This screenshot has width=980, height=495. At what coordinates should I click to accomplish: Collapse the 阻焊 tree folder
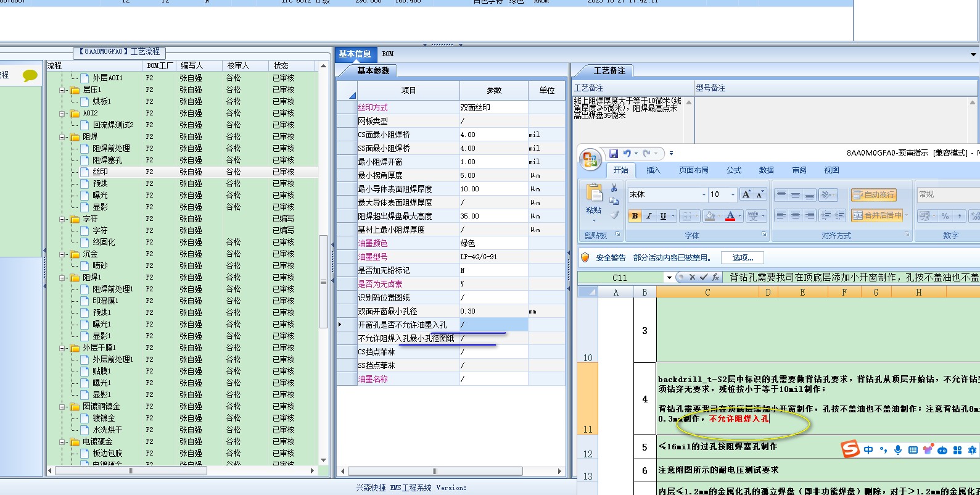tap(62, 137)
